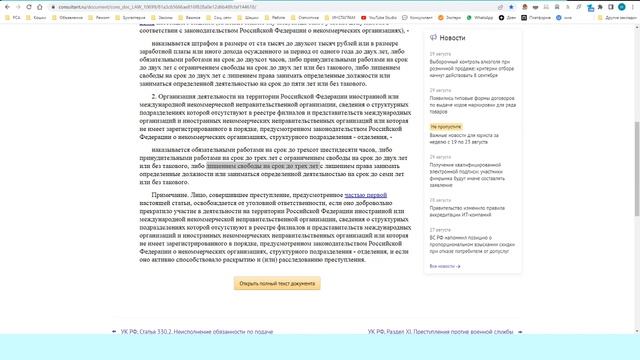Open the Другие закладки folder
This screenshot has height=360, width=640.
pyautogui.click(x=616, y=18)
